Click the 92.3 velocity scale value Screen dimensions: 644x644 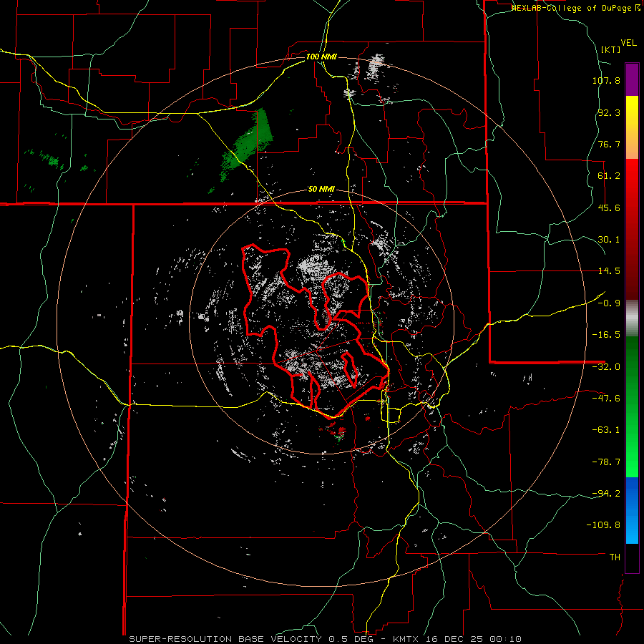(609, 112)
